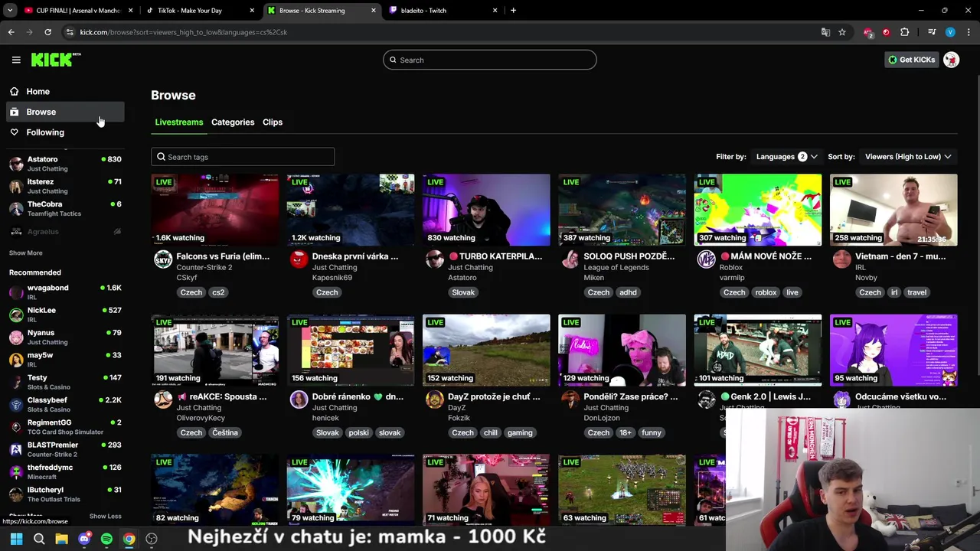Open itsterez channel in sidebar

[65, 186]
